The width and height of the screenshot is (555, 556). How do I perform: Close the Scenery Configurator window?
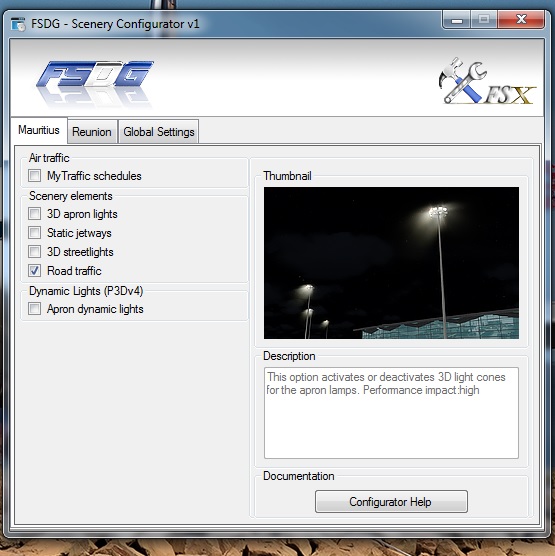click(521, 20)
